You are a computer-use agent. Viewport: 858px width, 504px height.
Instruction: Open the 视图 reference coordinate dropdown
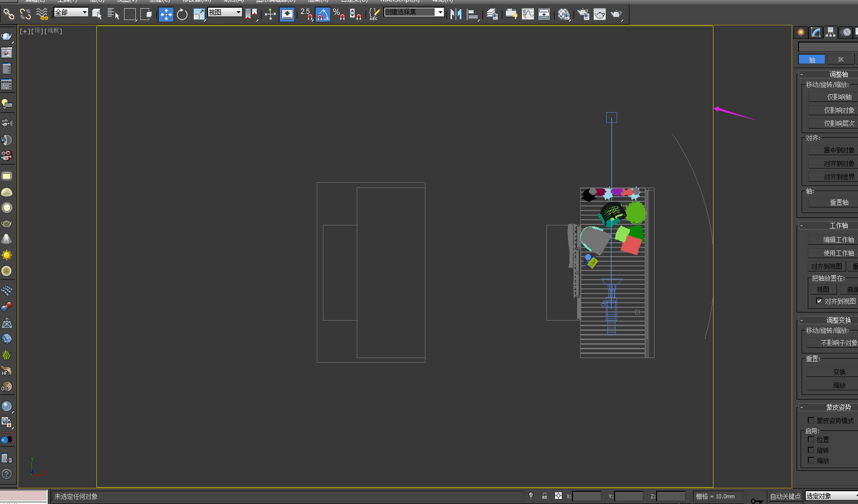tap(225, 12)
